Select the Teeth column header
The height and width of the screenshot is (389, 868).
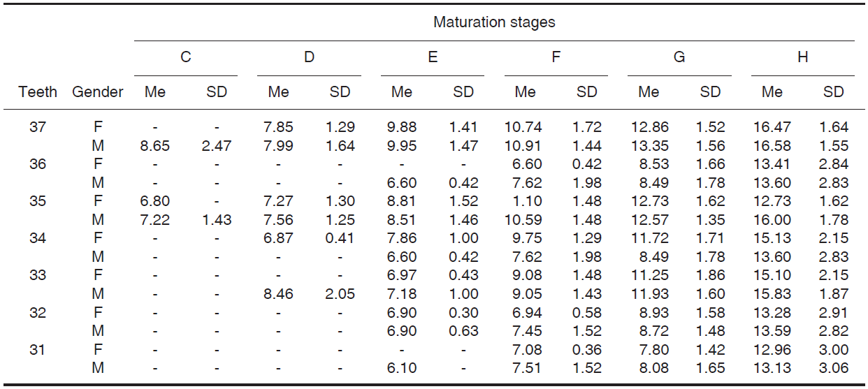pyautogui.click(x=38, y=92)
